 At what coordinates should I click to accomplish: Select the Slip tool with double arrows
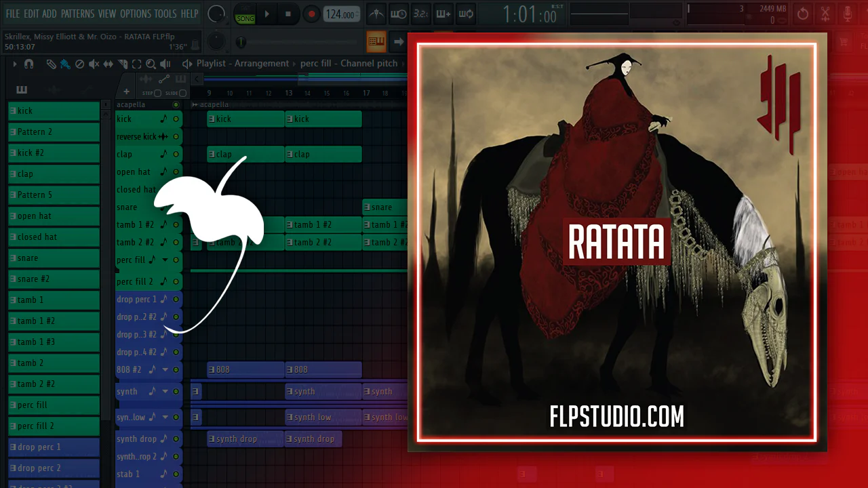108,64
